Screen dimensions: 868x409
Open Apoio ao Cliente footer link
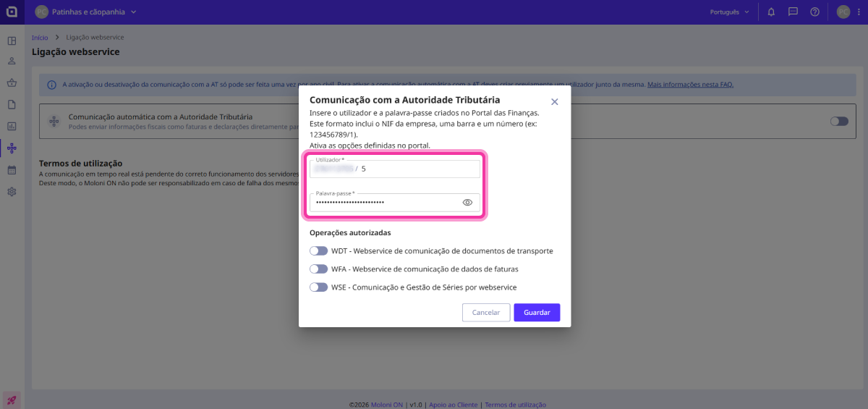pos(454,405)
